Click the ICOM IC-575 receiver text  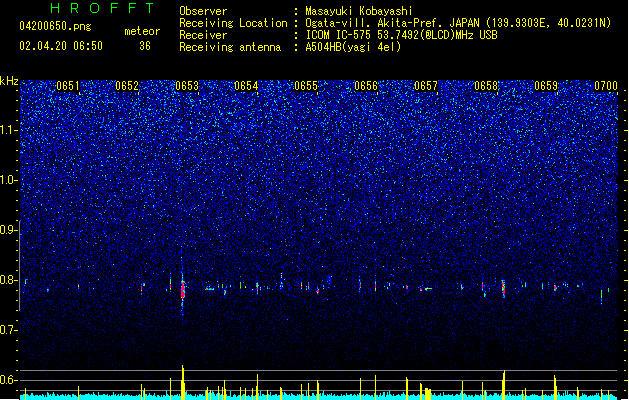click(401, 35)
